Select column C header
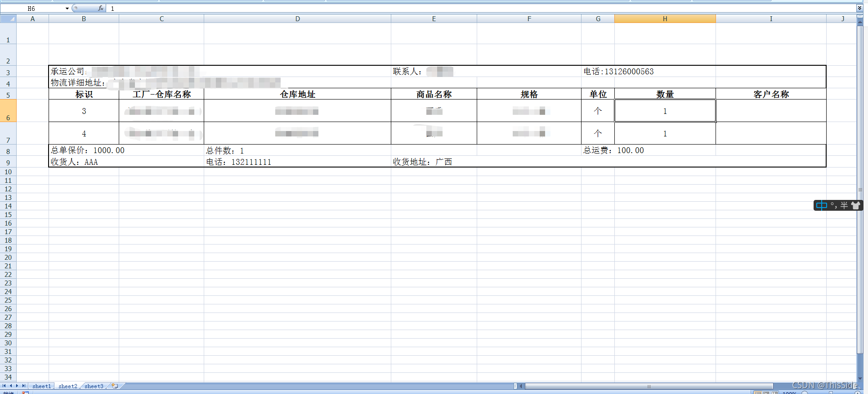This screenshot has height=394, width=868. 161,18
